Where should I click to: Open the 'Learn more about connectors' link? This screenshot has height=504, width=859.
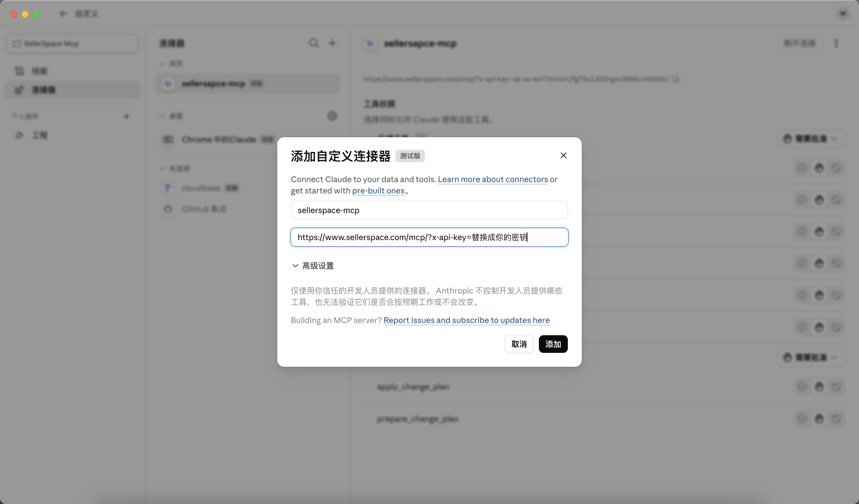click(493, 179)
